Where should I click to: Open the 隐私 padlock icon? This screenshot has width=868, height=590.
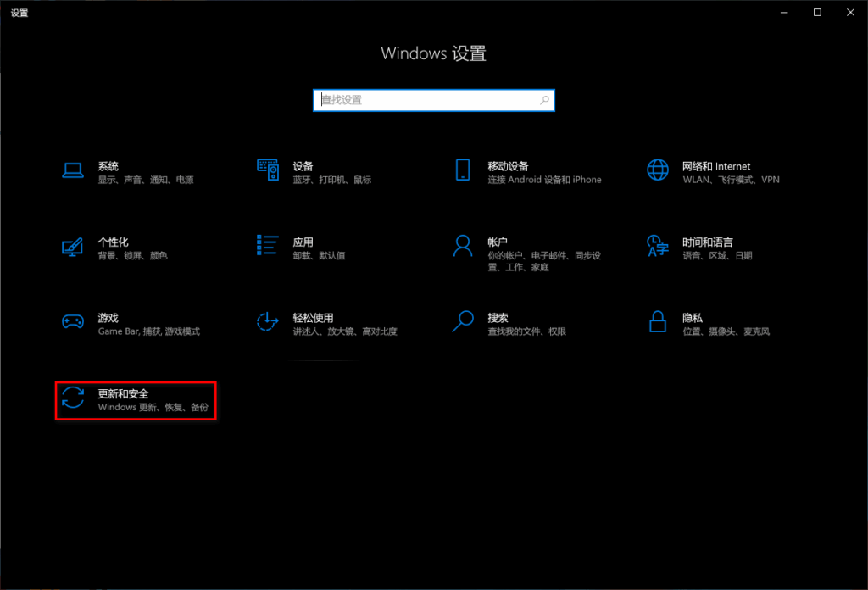658,321
